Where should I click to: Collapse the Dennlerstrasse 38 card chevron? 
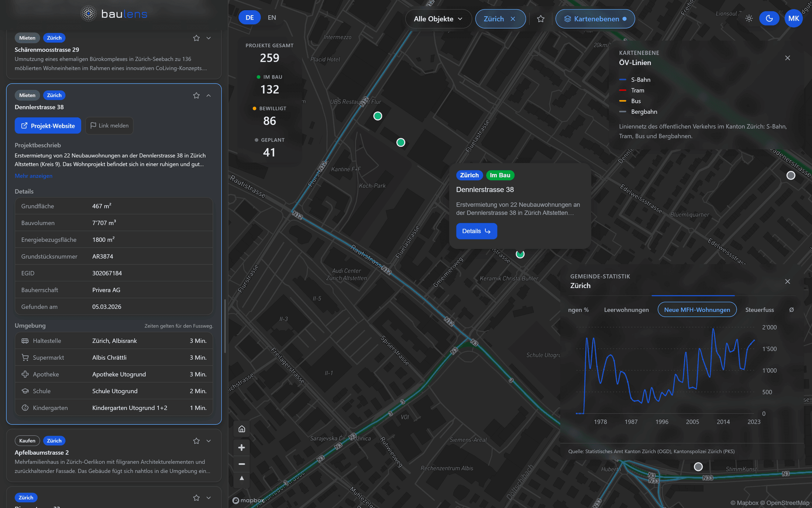(209, 95)
